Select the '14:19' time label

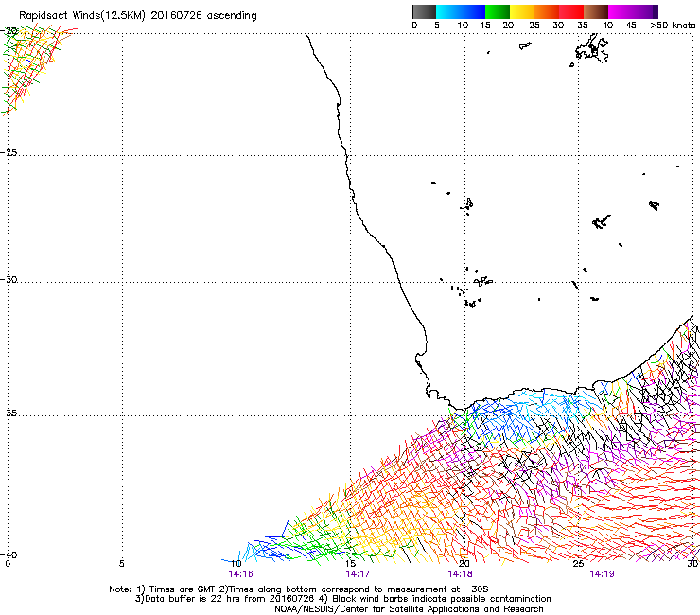pos(602,574)
